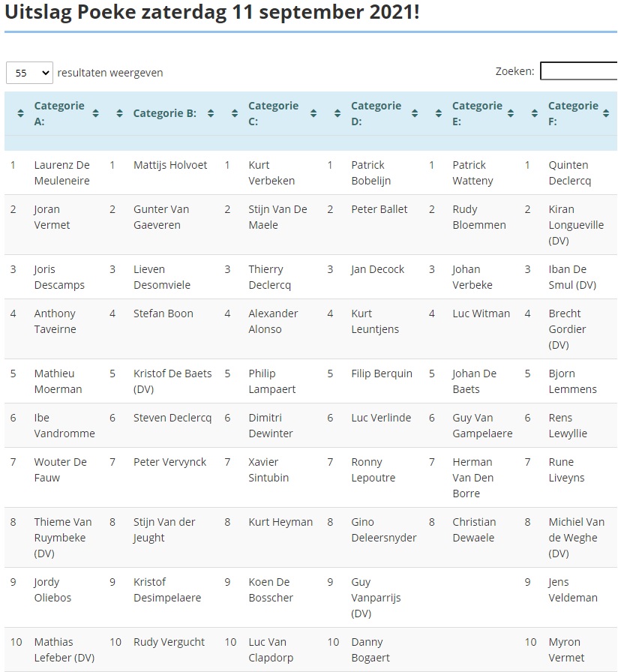This screenshot has width=618, height=672.
Task: Open the 55 results-per-page dropdown
Action: (29, 73)
